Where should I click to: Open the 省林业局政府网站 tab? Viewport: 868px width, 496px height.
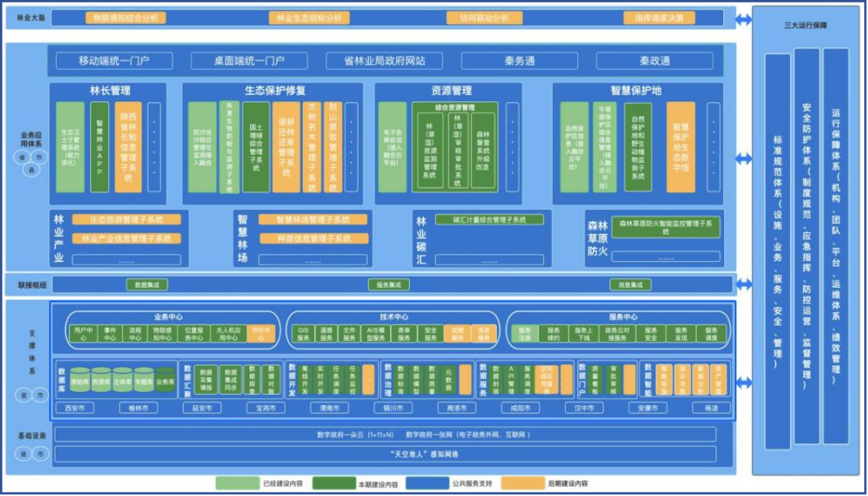385,61
